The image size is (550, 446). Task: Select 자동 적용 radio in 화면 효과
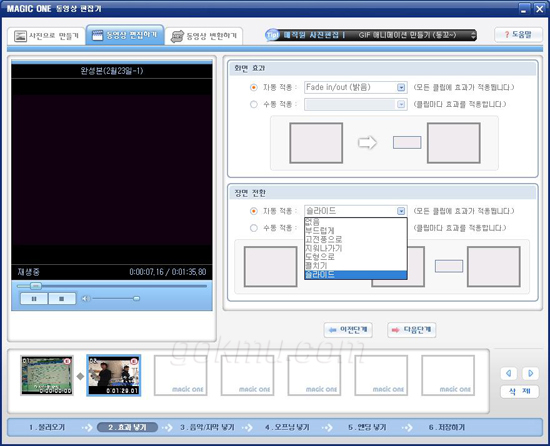click(x=254, y=87)
